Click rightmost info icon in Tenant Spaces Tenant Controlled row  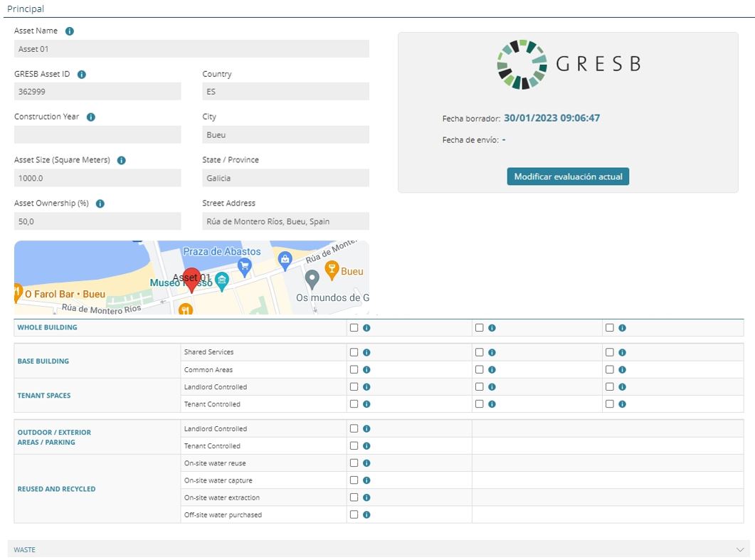pyautogui.click(x=622, y=404)
